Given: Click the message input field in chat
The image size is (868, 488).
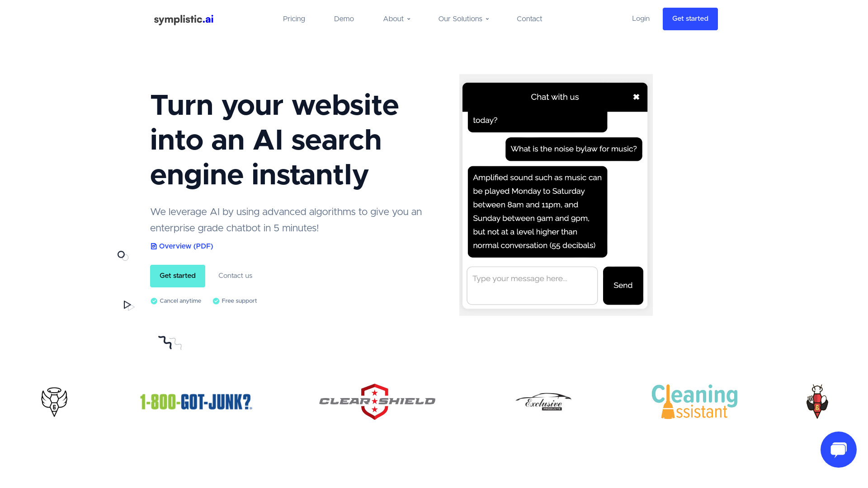Looking at the screenshot, I should tap(532, 286).
